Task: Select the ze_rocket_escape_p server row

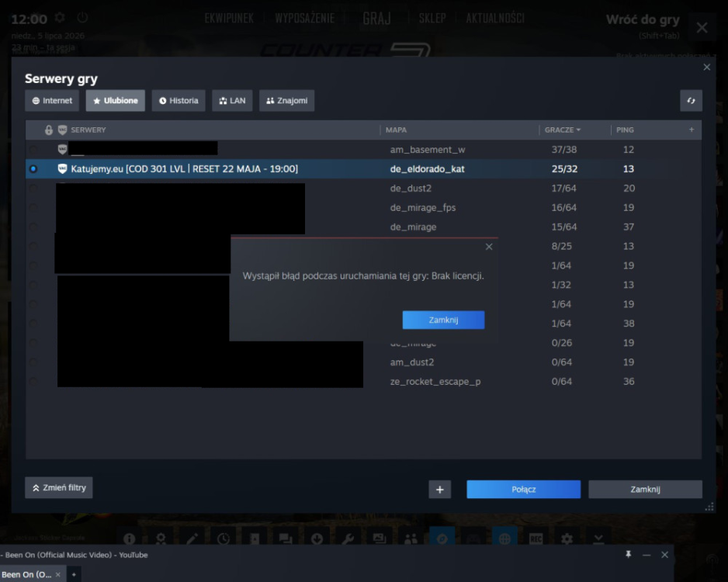Action: (x=363, y=382)
